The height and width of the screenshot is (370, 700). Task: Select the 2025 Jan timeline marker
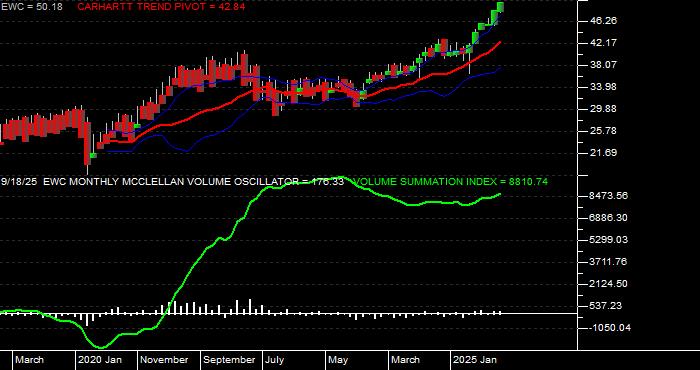click(475, 360)
